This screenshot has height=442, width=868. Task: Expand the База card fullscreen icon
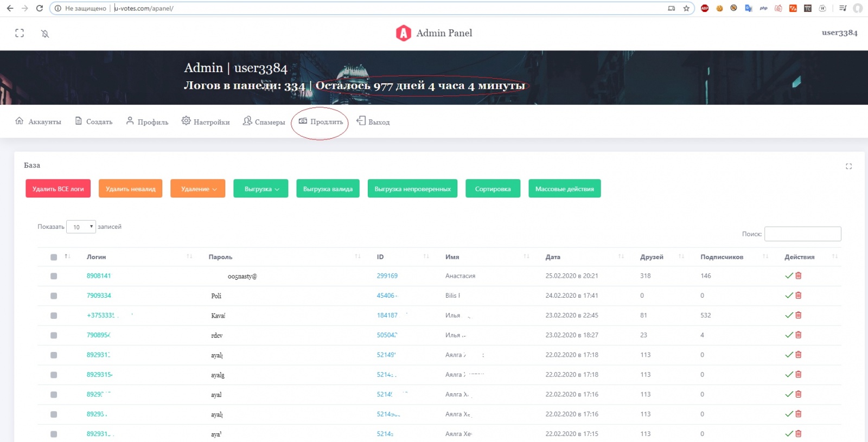[848, 166]
